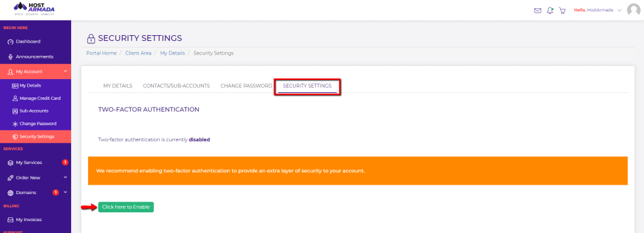Click the padlock icon beside page title

point(91,38)
